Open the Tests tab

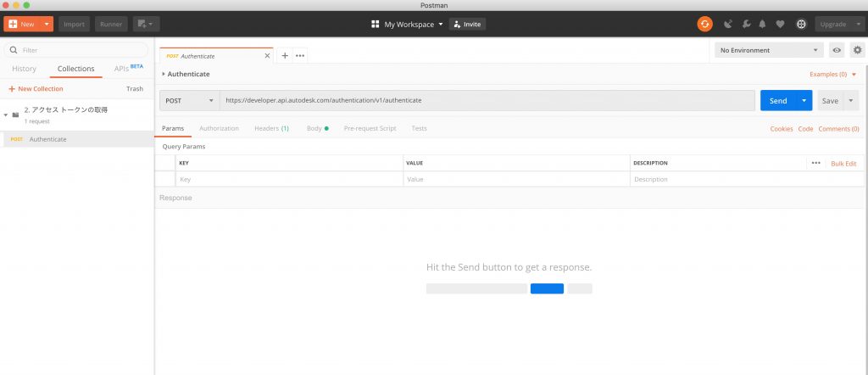[x=419, y=128]
